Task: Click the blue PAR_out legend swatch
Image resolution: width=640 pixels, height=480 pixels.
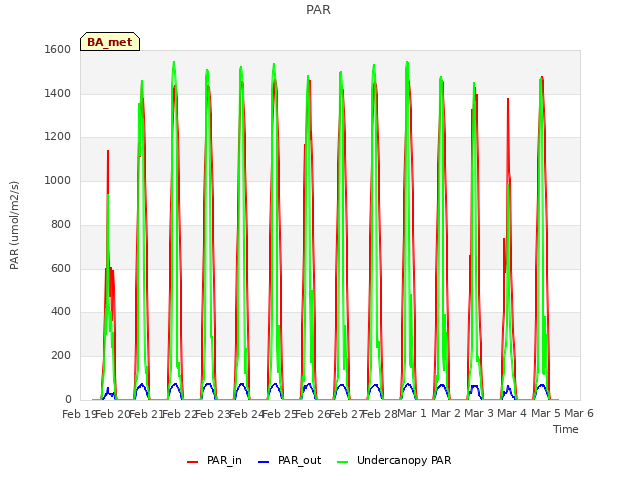Action: coord(264,462)
